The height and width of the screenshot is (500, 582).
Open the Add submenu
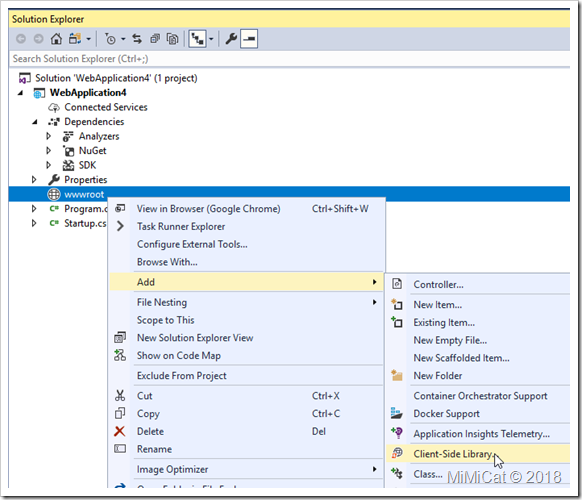[x=247, y=282]
